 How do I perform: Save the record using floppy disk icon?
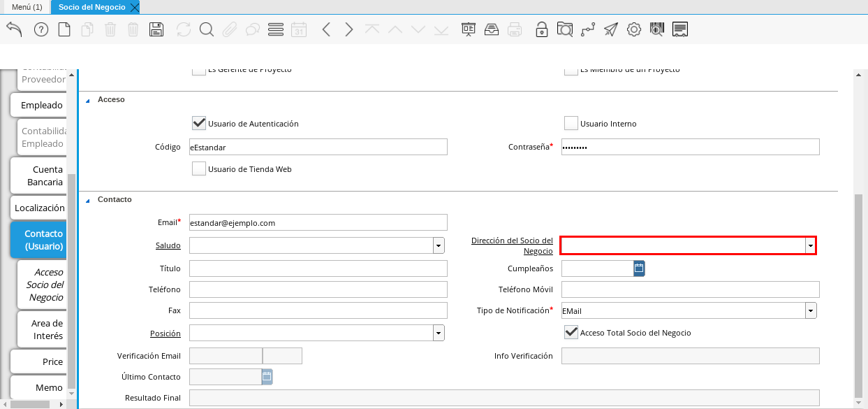tap(156, 29)
